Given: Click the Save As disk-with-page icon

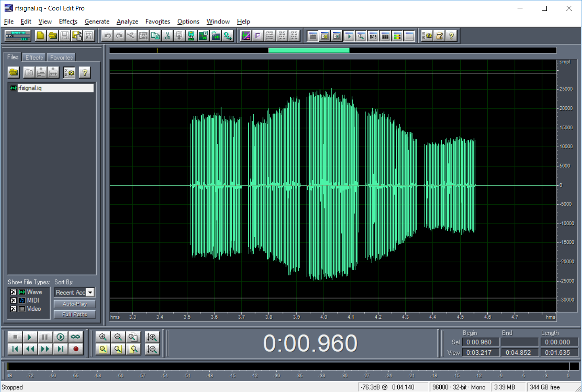Looking at the screenshot, I should click(x=77, y=36).
